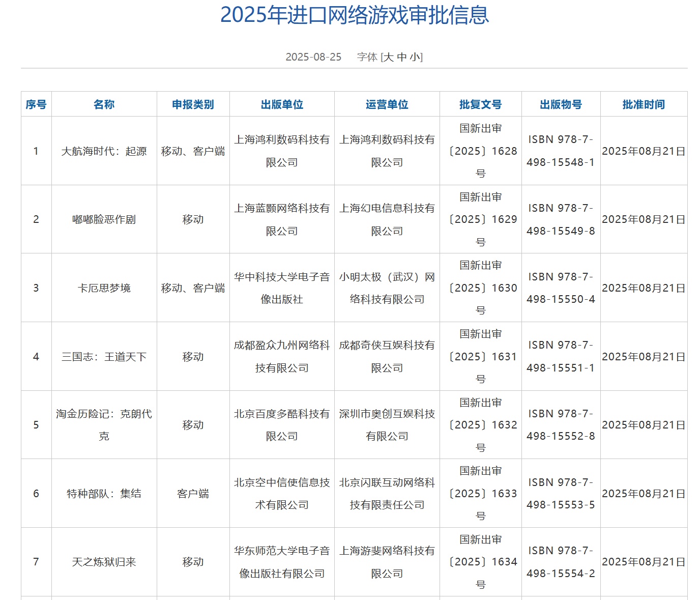The image size is (700, 600).
Task: Click the 批复文号 column header
Action: (481, 104)
